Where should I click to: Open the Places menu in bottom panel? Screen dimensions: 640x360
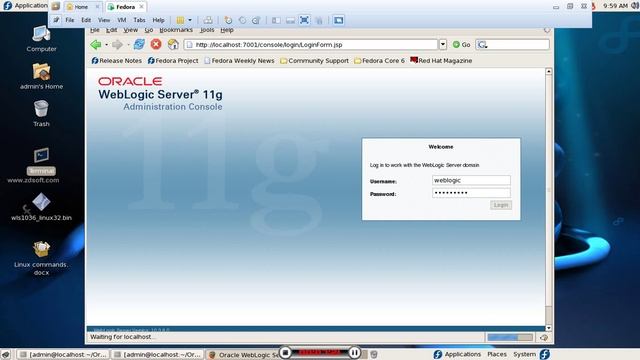coord(497,354)
